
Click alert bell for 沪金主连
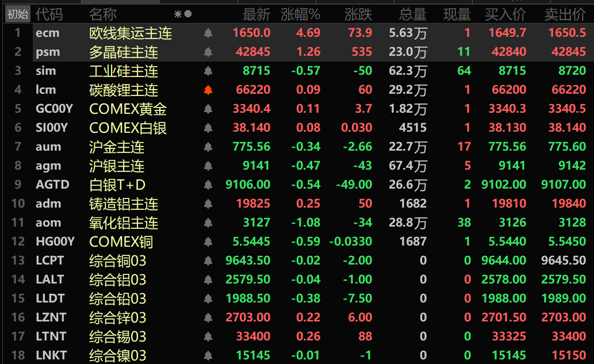pyautogui.click(x=208, y=147)
